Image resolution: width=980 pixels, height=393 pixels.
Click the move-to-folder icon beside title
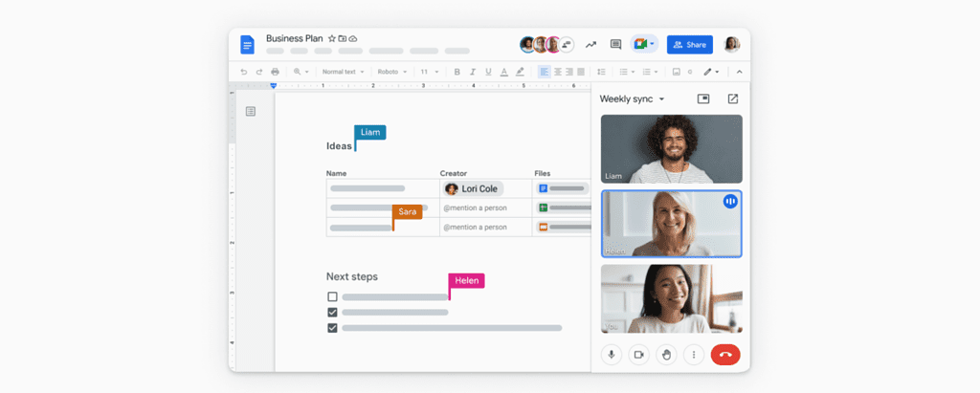pos(343,39)
